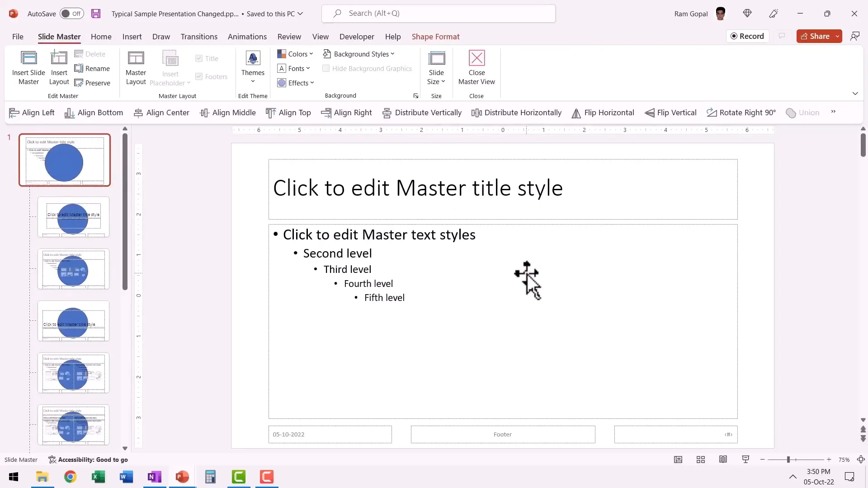Image resolution: width=868 pixels, height=488 pixels.
Task: Open Excel from taskbar
Action: [98, 477]
